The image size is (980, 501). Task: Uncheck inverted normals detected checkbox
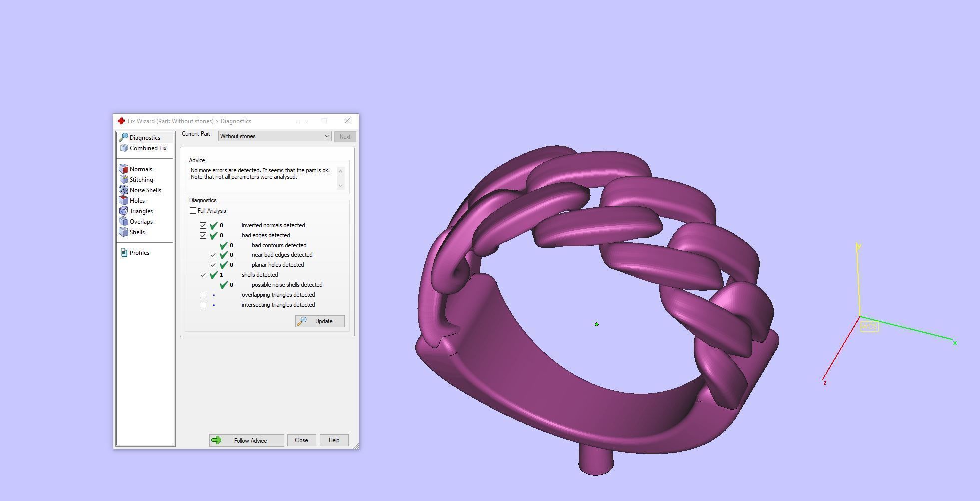point(203,225)
